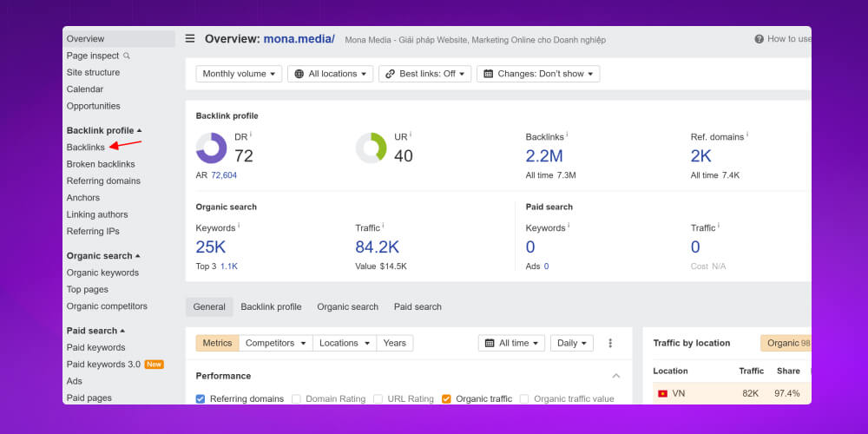
Task: Open the Changes: Don't show dropdown
Action: (x=538, y=74)
